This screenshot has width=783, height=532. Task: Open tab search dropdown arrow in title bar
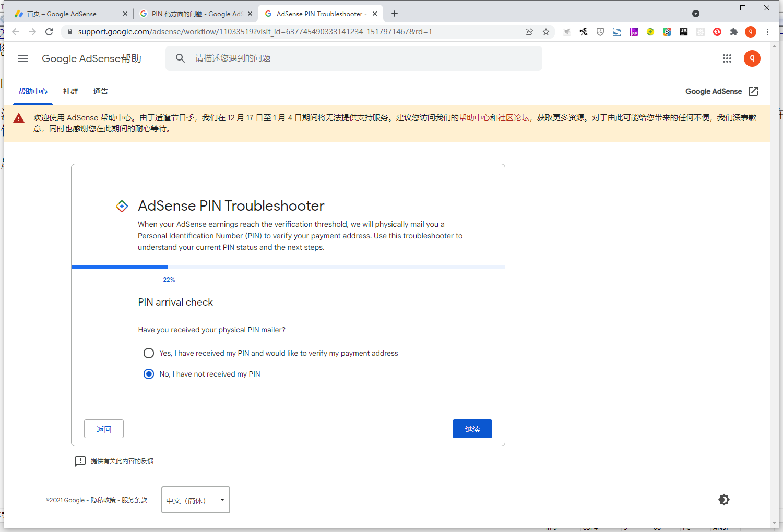696,14
